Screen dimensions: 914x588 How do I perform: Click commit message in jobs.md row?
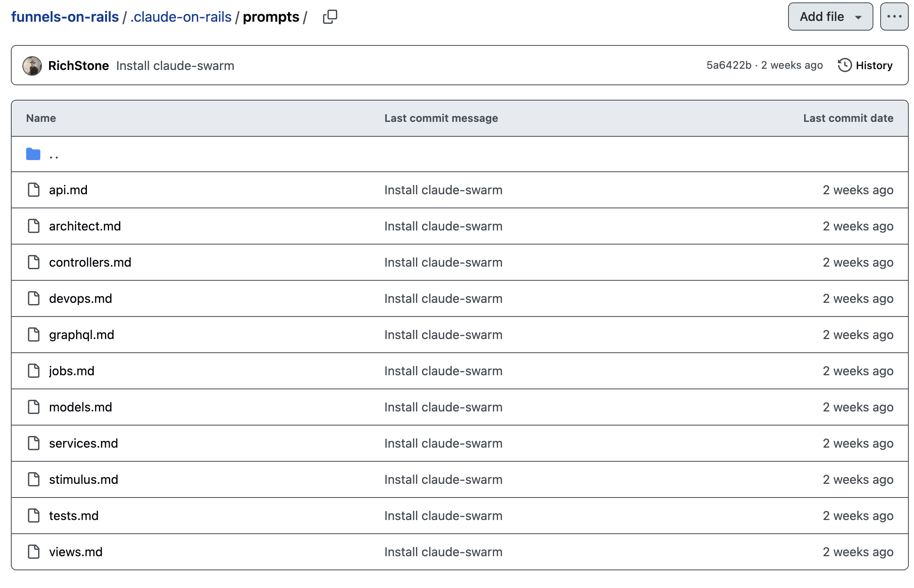443,371
